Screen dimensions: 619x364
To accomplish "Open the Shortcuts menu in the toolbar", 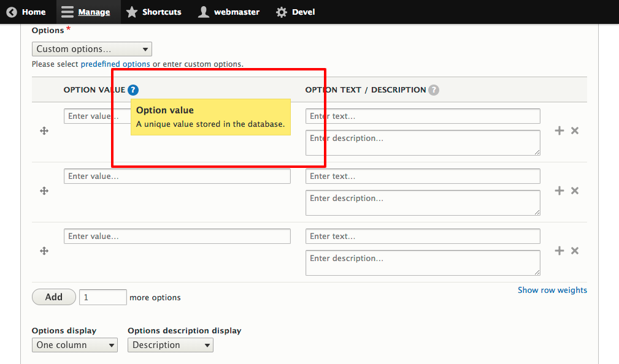I will (x=154, y=12).
